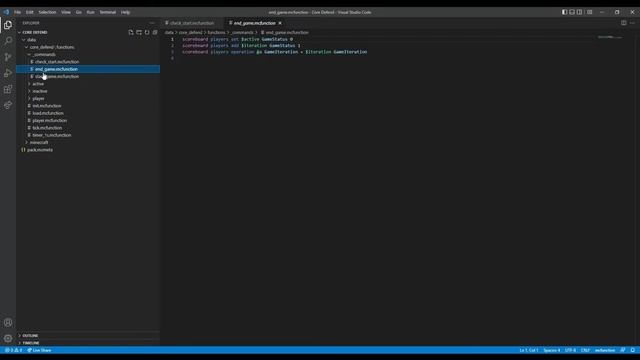Click core_defend in the breadcrumb path
Screen dimensions: 640x360
[190, 32]
